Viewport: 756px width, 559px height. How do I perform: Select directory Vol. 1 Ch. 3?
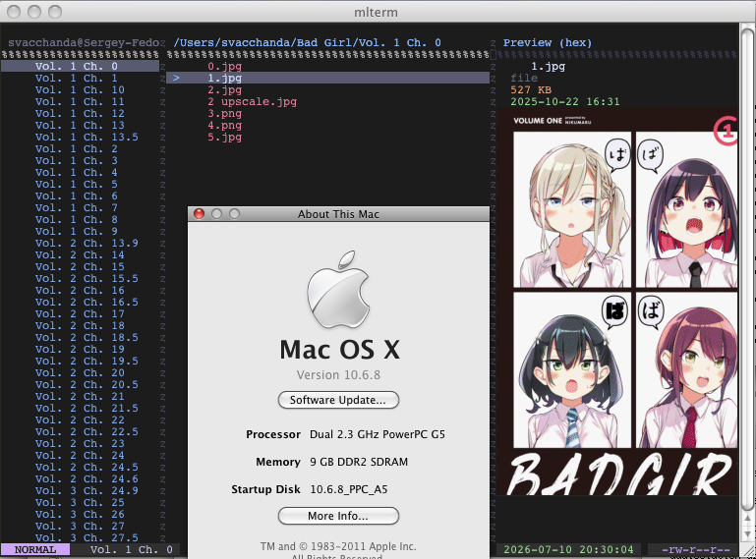tap(76, 160)
